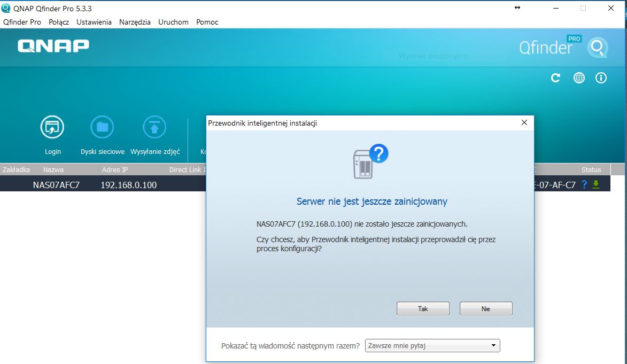Click the green download status icon
This screenshot has width=627, height=364.
tap(596, 184)
